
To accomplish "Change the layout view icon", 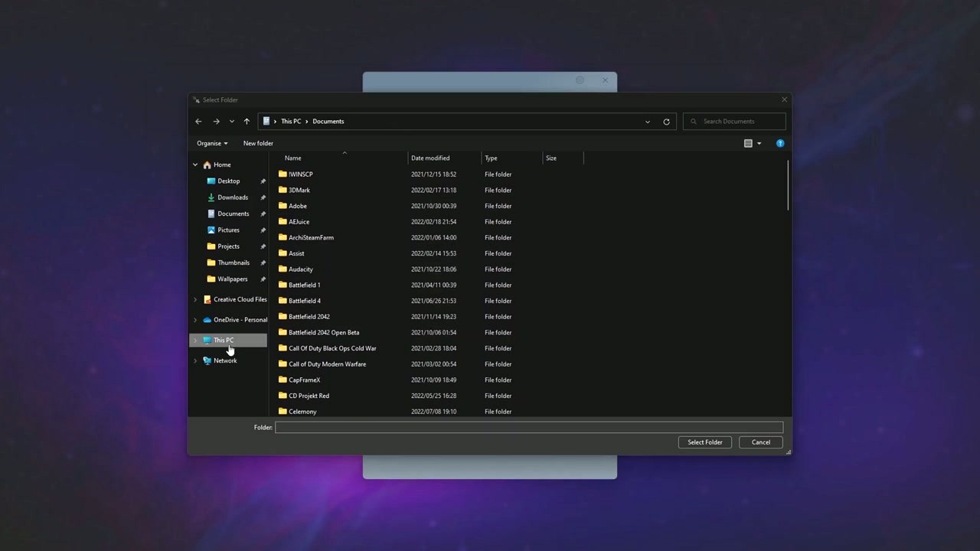I will pos(750,143).
